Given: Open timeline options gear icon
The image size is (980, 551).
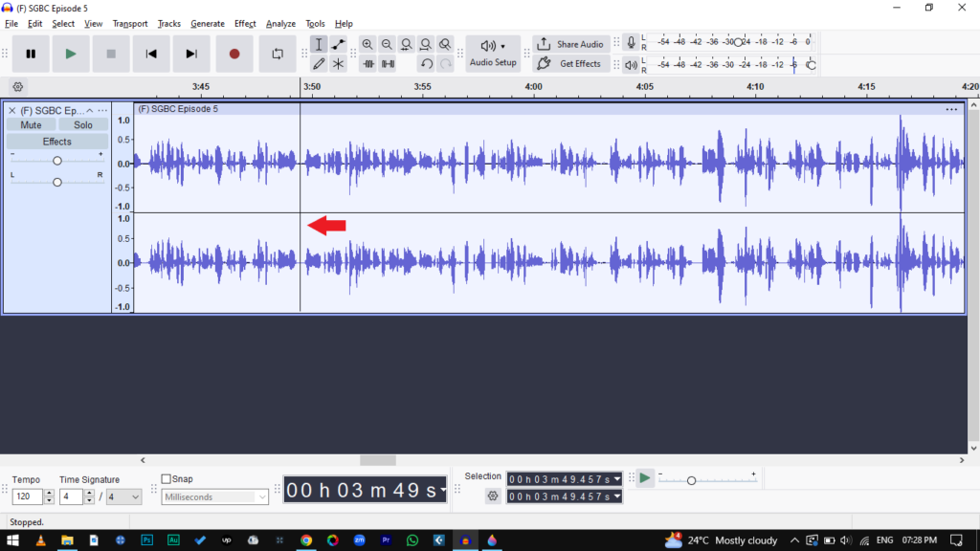Looking at the screenshot, I should tap(17, 86).
